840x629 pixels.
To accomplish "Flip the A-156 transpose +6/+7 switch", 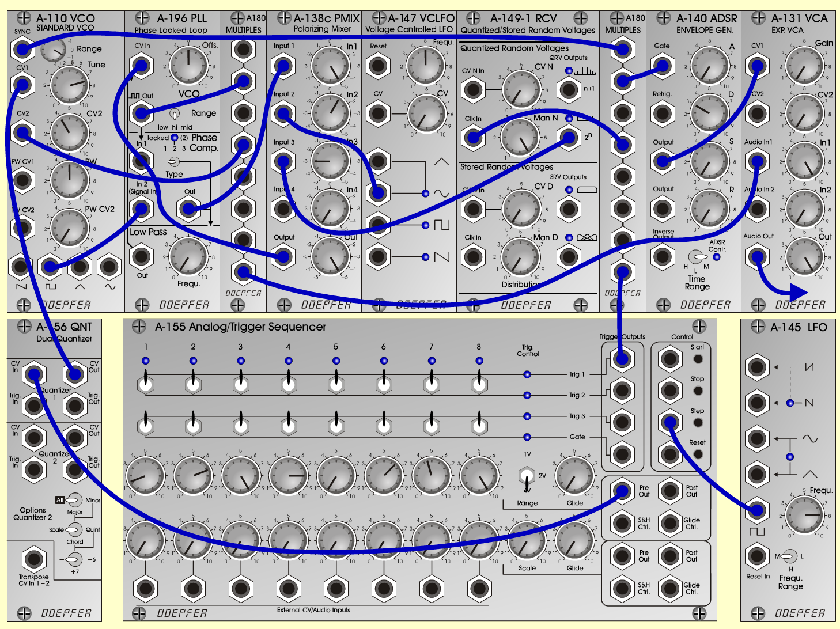I will coord(75,559).
